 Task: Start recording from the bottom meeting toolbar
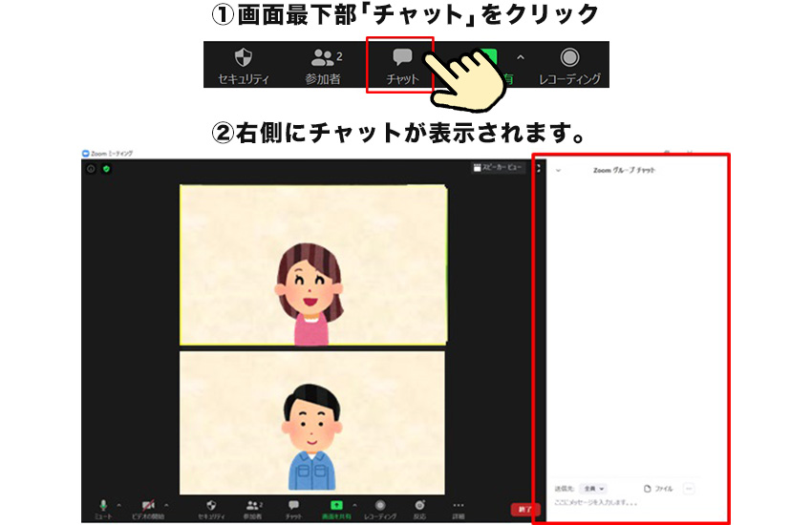[x=379, y=505]
